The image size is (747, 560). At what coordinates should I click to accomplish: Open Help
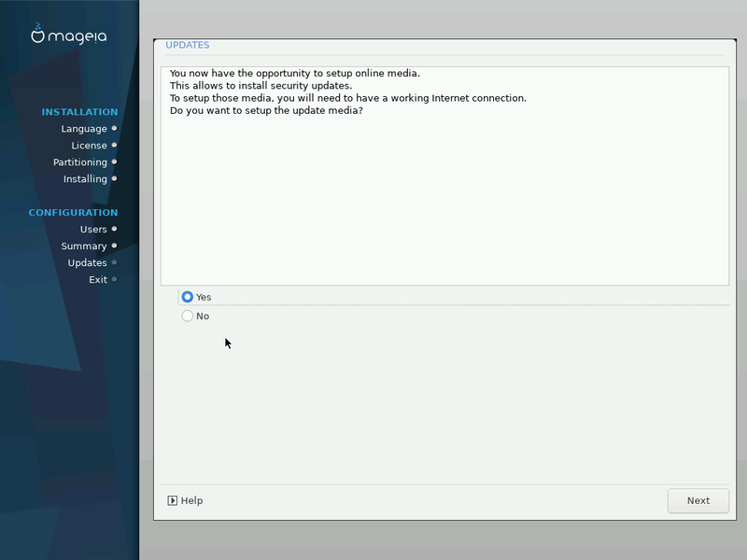pos(185,500)
